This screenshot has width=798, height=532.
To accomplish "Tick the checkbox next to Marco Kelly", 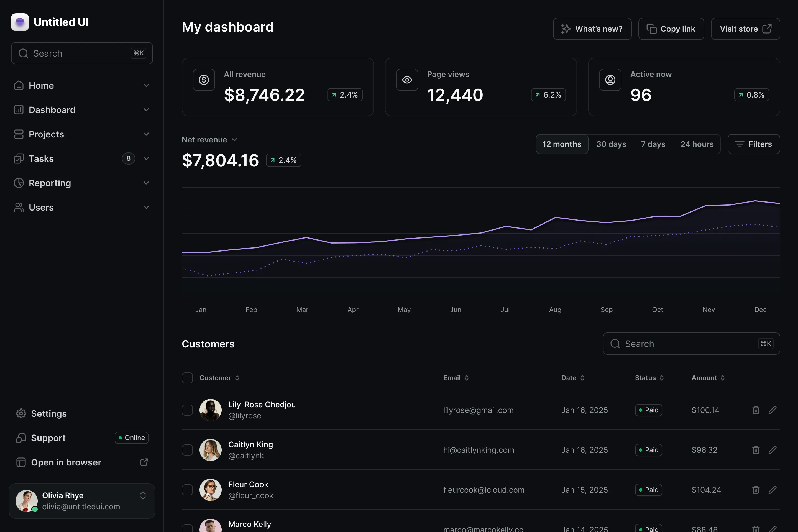I will [x=187, y=528].
